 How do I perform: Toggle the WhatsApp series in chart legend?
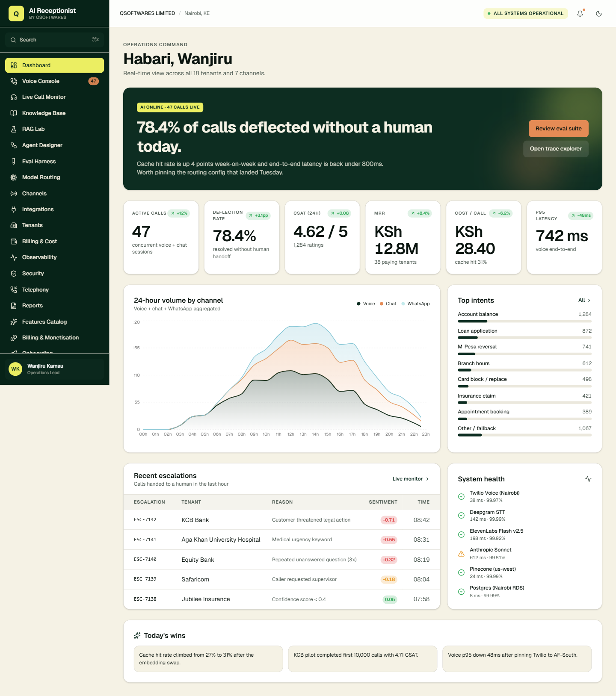click(x=415, y=304)
